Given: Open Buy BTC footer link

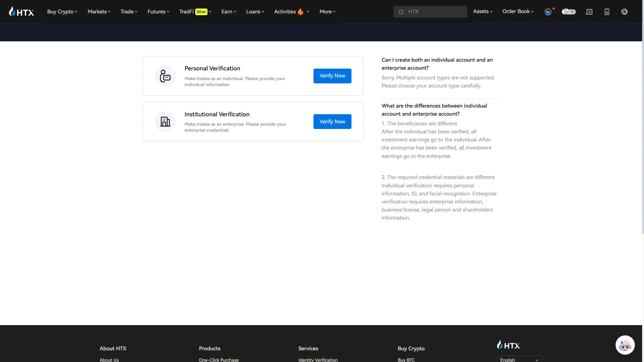Looking at the screenshot, I should coord(406,360).
